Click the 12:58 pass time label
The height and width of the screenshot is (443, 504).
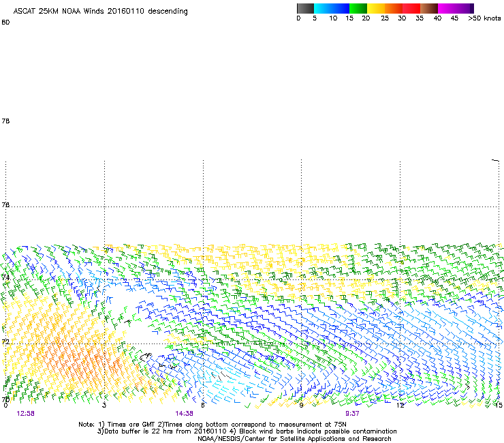coord(26,413)
